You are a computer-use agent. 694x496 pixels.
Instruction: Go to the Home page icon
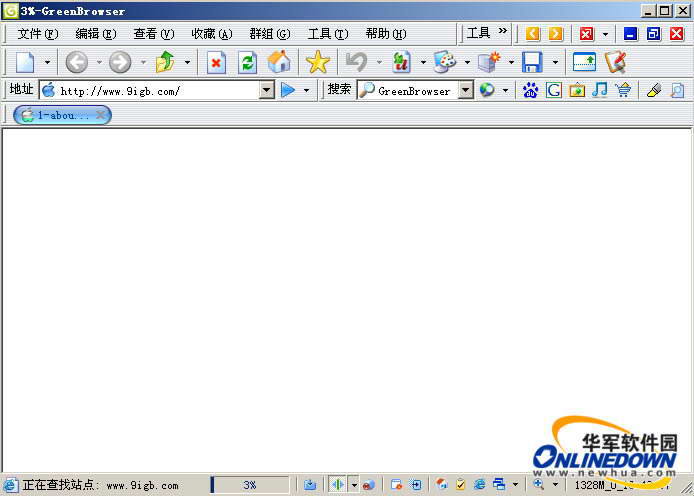279,62
